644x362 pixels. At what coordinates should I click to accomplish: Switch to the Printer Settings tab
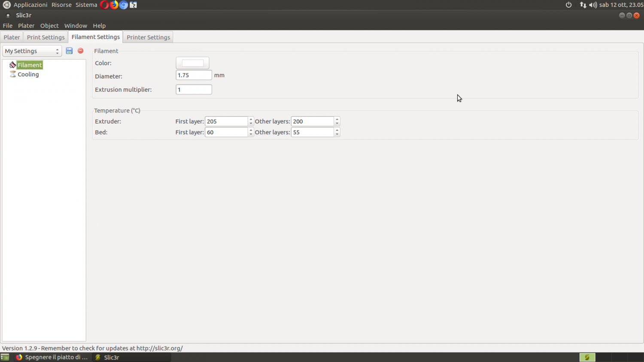tap(148, 37)
